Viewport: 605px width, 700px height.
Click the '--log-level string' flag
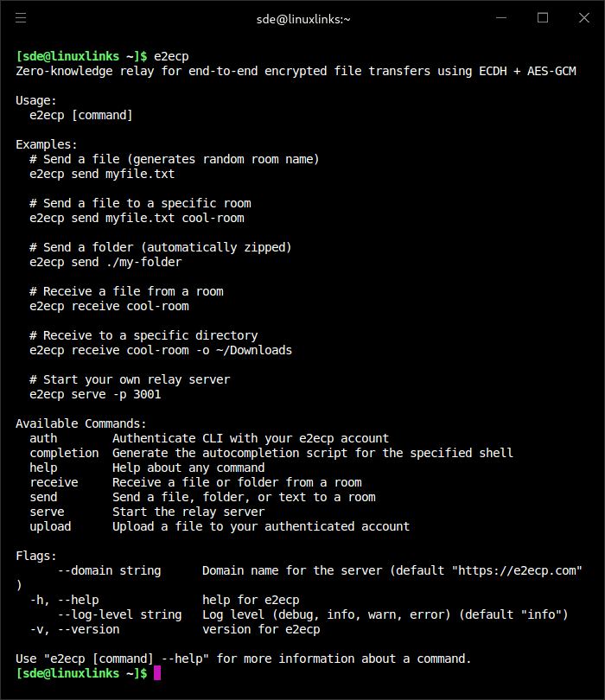pos(119,614)
